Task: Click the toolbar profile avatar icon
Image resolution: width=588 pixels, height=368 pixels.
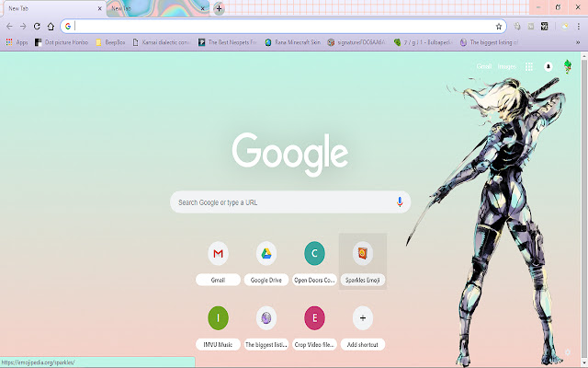Action: point(565,27)
